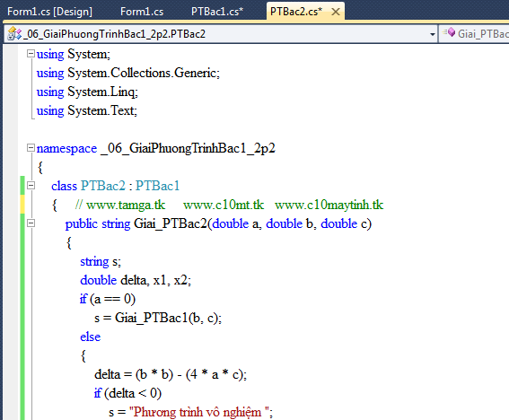Click the www.tamga.tk comment text
This screenshot has width=509, height=420.
pos(126,206)
